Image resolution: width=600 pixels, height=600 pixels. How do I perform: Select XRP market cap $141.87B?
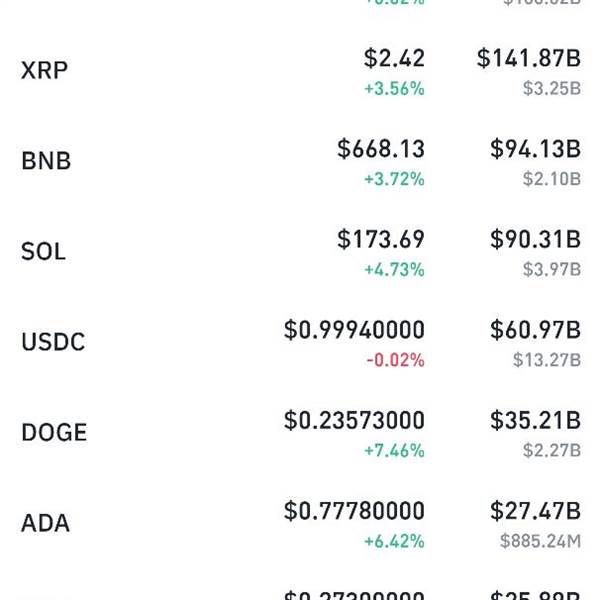tap(529, 58)
